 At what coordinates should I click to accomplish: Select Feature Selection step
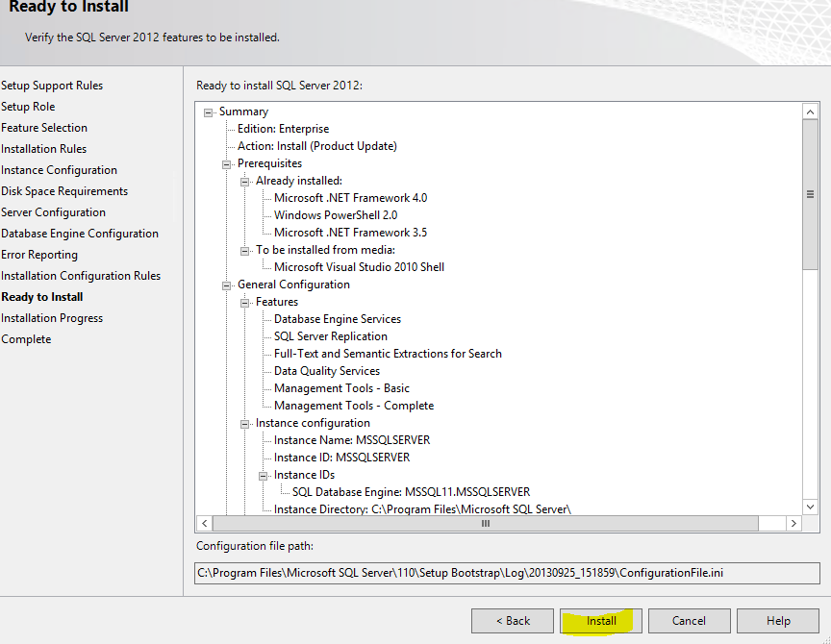44,128
